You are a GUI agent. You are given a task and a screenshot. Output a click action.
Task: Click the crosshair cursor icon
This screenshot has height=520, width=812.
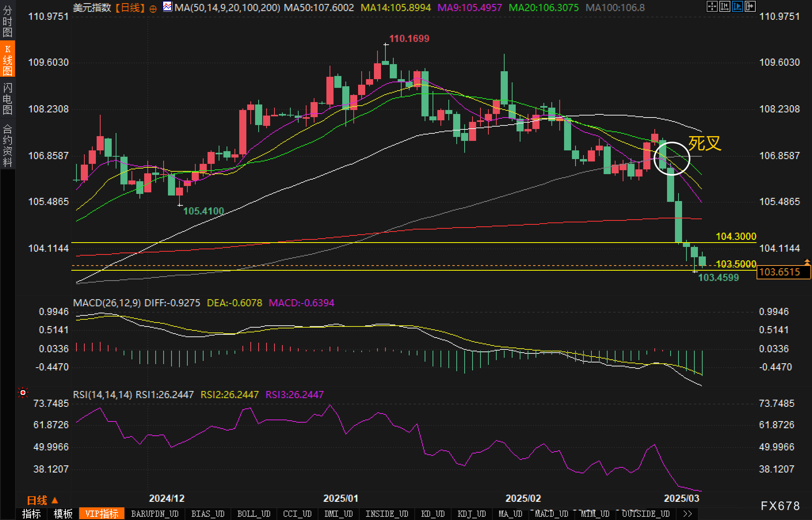(x=712, y=6)
